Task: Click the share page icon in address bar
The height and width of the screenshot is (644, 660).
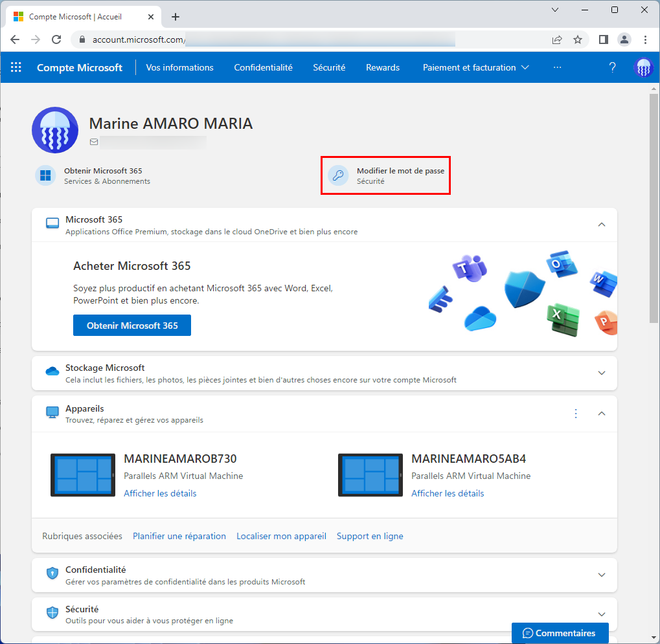Action: [557, 39]
